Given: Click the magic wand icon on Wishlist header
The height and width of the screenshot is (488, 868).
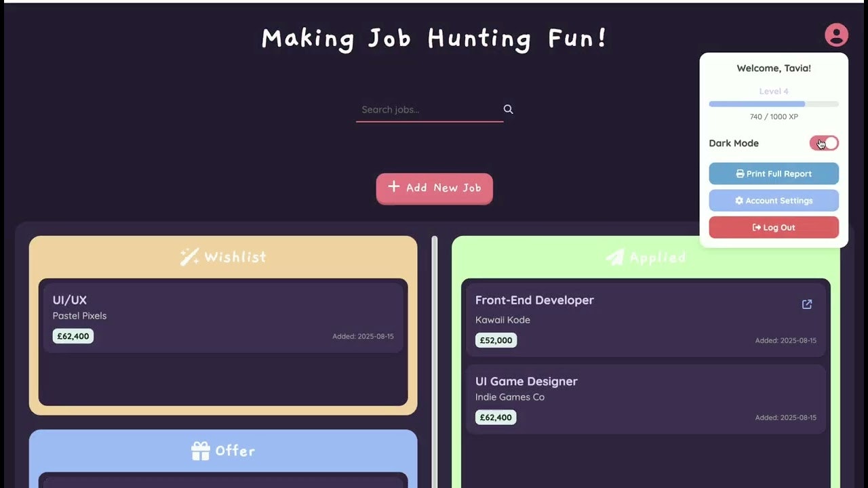Looking at the screenshot, I should (191, 256).
